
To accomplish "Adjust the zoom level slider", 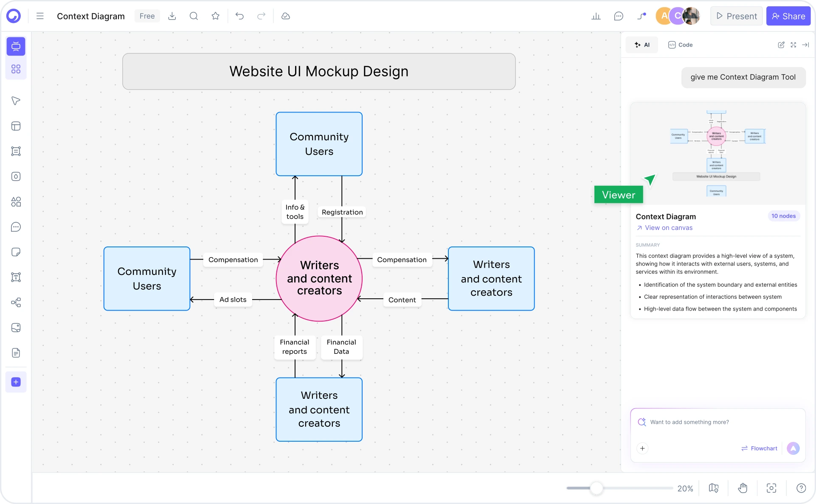I will (x=597, y=488).
